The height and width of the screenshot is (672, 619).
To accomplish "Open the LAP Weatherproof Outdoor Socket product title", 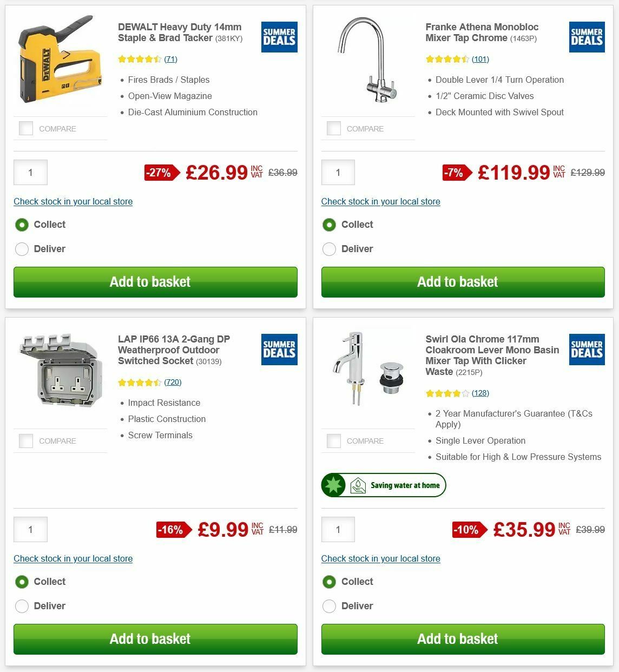I will pyautogui.click(x=173, y=350).
